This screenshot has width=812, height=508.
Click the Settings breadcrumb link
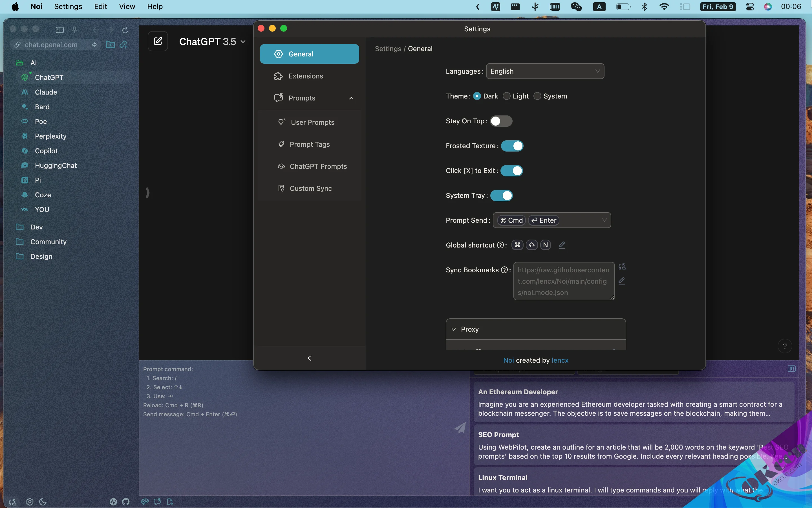point(388,49)
